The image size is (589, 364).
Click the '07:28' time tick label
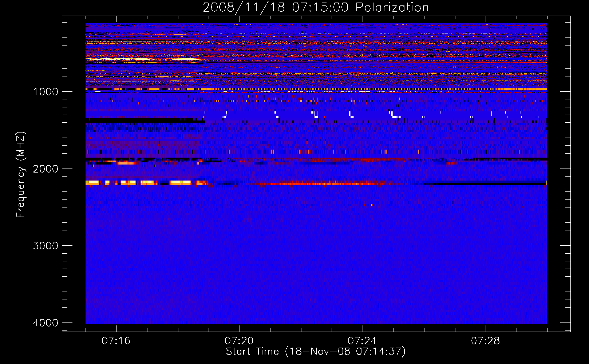pyautogui.click(x=486, y=341)
